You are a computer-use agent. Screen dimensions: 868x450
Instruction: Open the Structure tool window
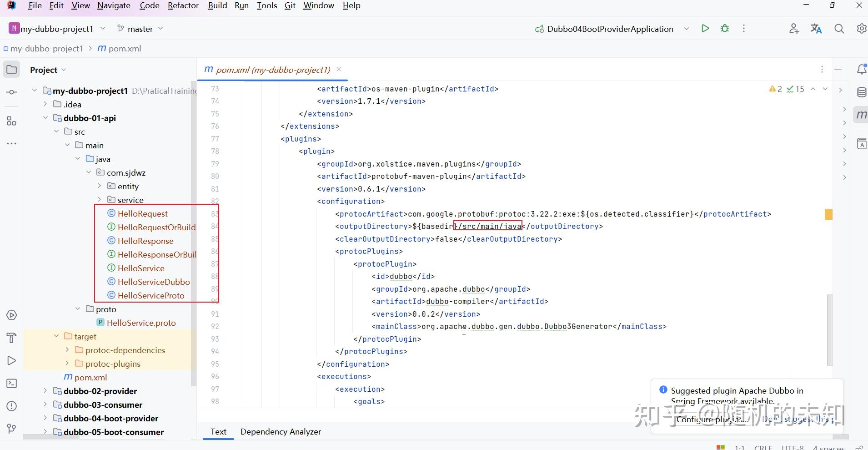pyautogui.click(x=11, y=121)
